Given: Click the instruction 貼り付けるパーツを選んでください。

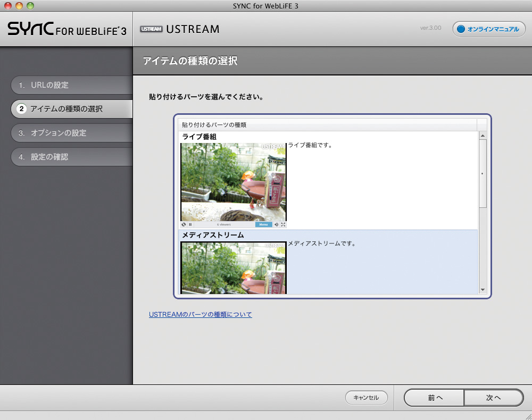Looking at the screenshot, I should (x=206, y=97).
